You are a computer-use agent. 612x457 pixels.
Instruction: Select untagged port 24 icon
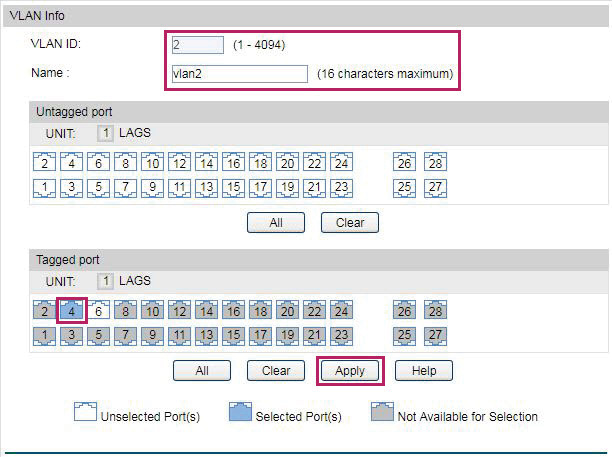(342, 162)
